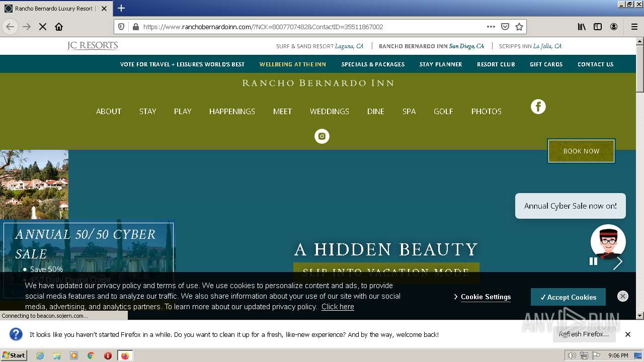Screen dimensions: 644x362
Task: Click the page vertical scrollbar thumb
Action: point(639,68)
